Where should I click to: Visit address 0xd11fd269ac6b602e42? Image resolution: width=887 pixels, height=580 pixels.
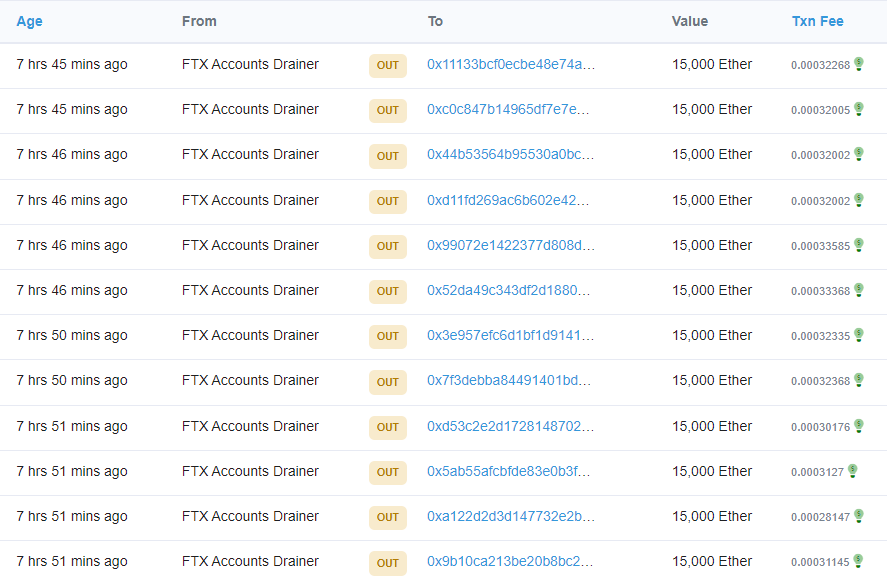[508, 200]
